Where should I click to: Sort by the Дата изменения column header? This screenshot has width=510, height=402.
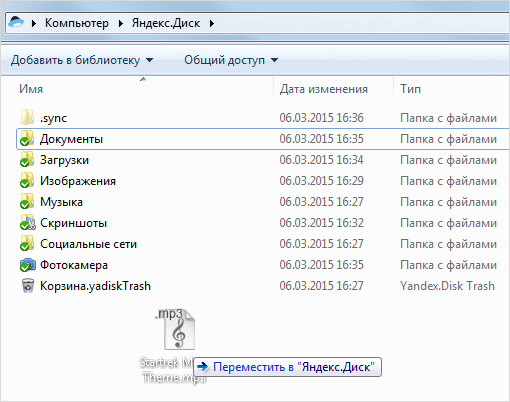[x=333, y=89]
